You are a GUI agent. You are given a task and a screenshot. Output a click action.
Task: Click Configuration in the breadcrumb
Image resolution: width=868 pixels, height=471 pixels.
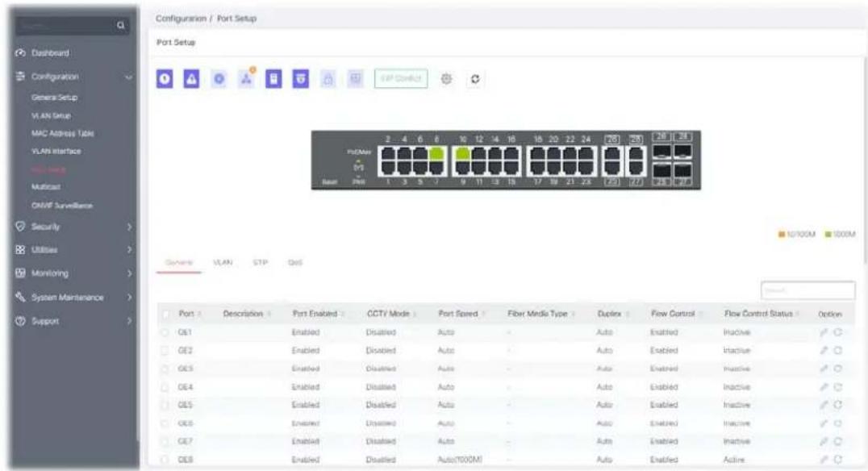[x=181, y=19]
